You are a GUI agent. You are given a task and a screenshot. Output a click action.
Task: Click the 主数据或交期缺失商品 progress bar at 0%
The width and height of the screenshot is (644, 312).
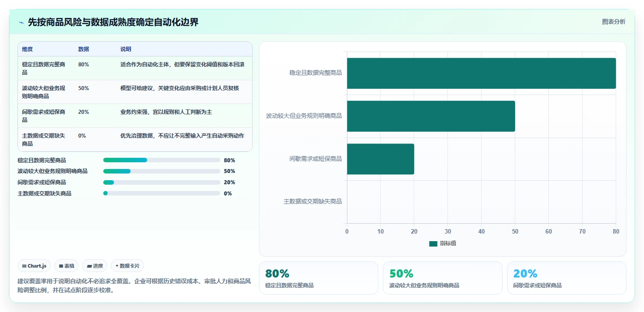(162, 193)
